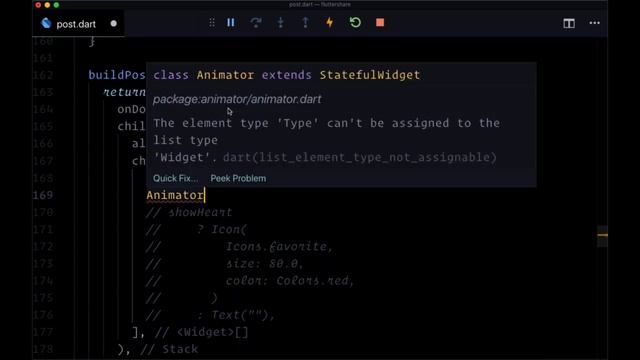Click the window title 'post.dart — fluttershare'
Image resolution: width=640 pixels, height=360 pixels.
[320, 4]
